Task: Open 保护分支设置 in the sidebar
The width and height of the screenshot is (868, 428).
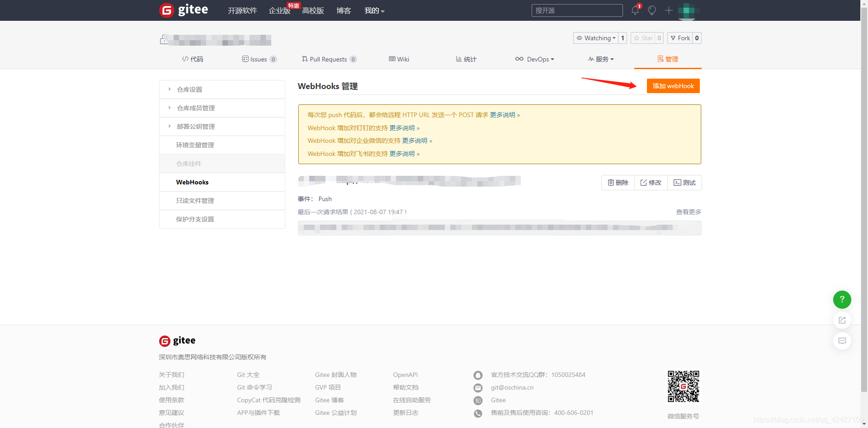Action: pyautogui.click(x=222, y=219)
